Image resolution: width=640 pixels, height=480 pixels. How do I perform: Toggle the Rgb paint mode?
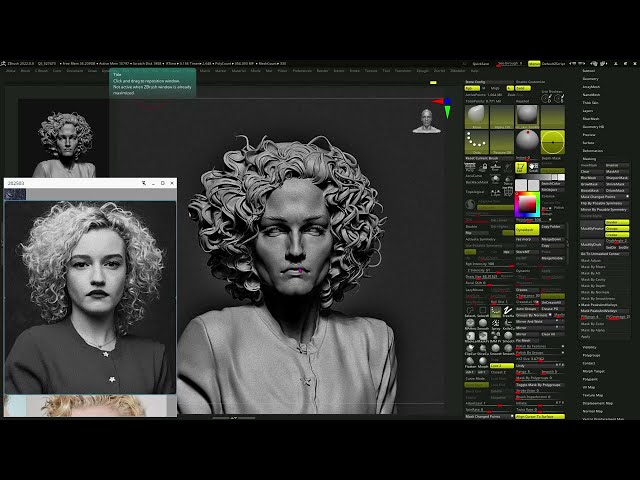coord(472,88)
